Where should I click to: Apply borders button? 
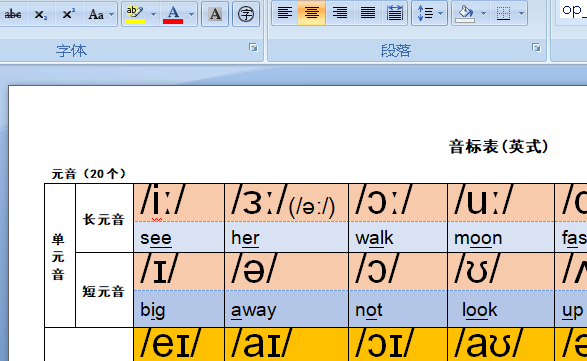pos(504,13)
